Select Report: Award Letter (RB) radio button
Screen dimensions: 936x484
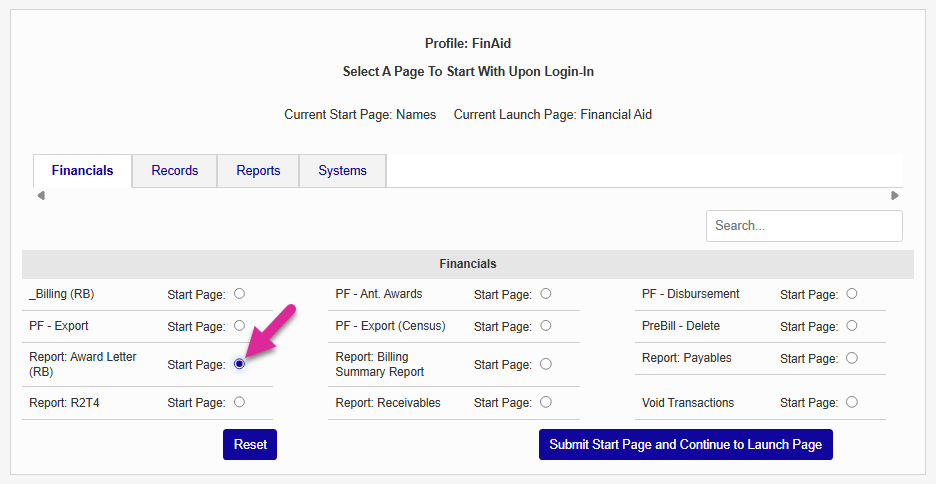[x=239, y=364]
